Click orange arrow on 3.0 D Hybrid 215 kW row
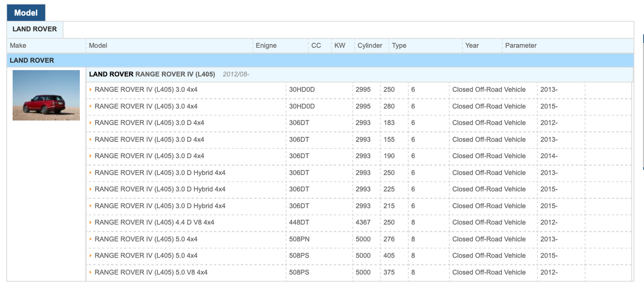 pos(91,206)
